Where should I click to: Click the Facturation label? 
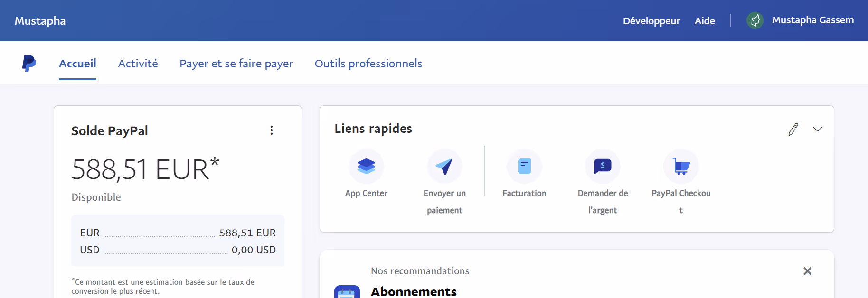524,193
